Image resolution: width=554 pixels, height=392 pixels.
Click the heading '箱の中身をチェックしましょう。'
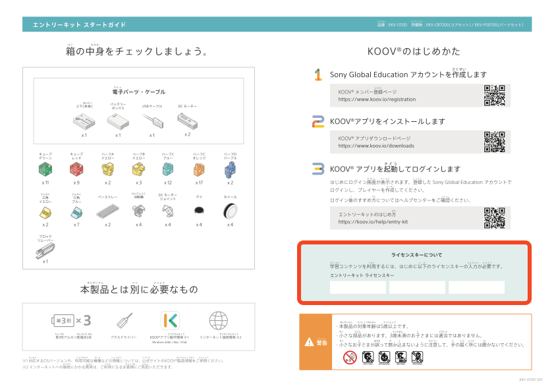(x=137, y=51)
